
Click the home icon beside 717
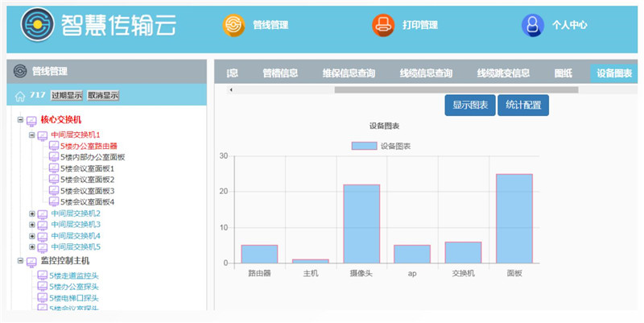[20, 96]
